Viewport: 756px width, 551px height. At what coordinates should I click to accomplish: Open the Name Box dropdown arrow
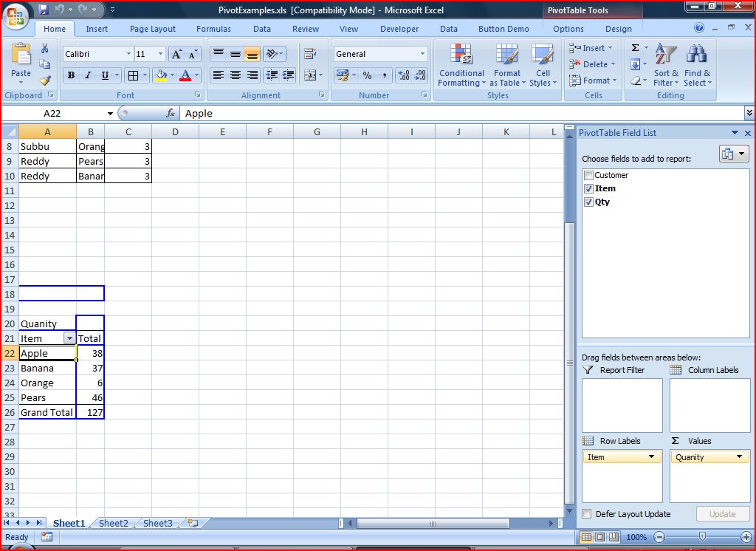110,114
